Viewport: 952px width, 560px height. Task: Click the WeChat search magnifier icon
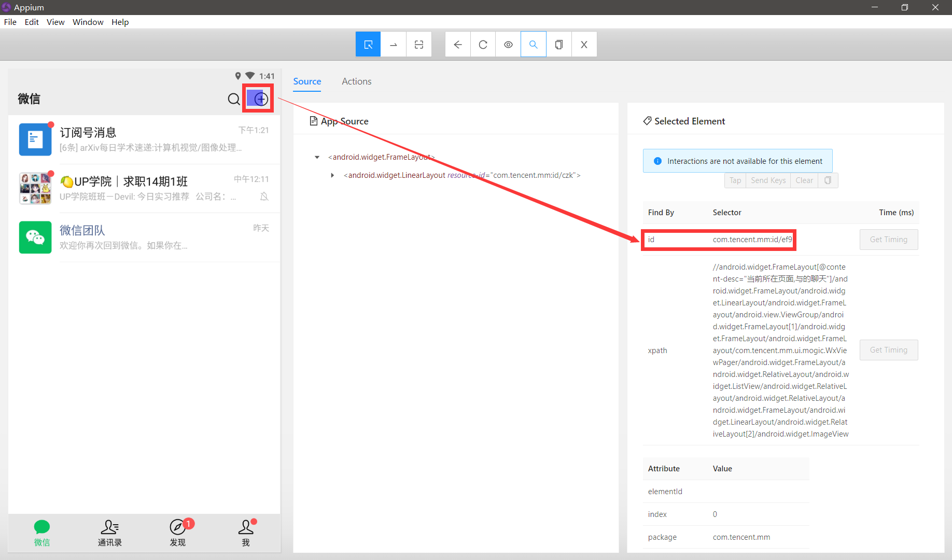(x=234, y=99)
